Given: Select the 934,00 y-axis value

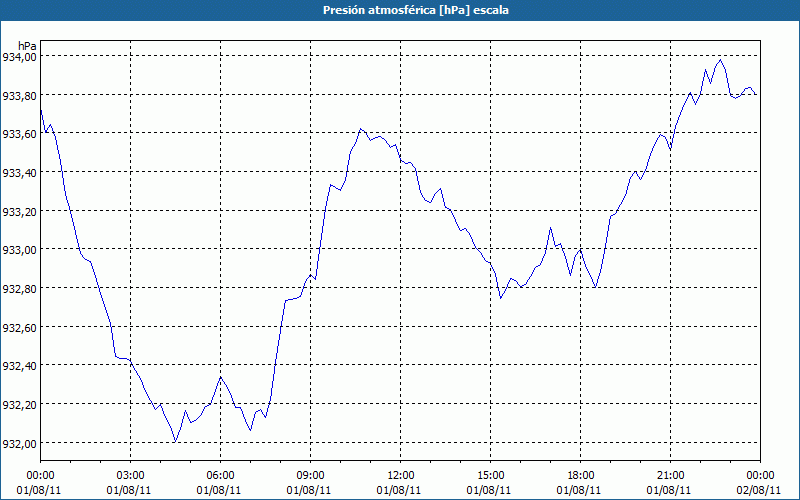Looking at the screenshot, I should click(x=19, y=57).
